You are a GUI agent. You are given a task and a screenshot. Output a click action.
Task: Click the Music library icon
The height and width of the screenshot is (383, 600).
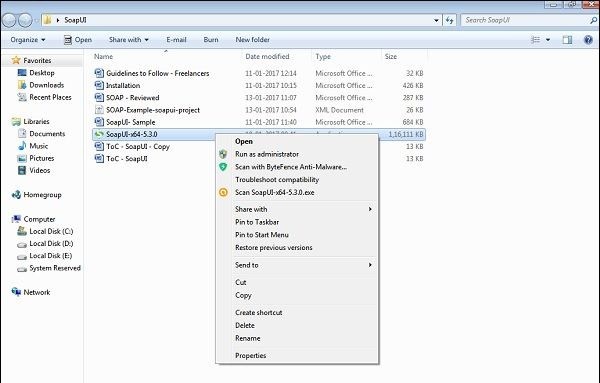point(22,146)
